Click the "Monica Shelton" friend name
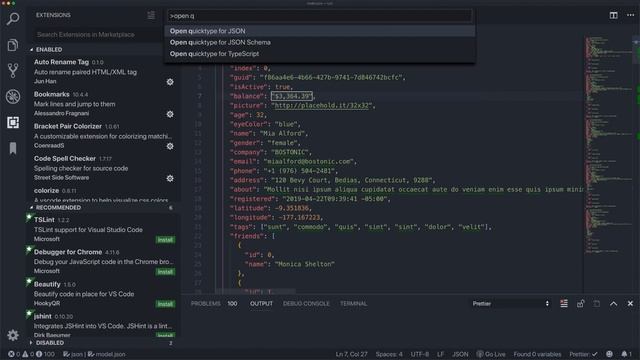 (304, 264)
